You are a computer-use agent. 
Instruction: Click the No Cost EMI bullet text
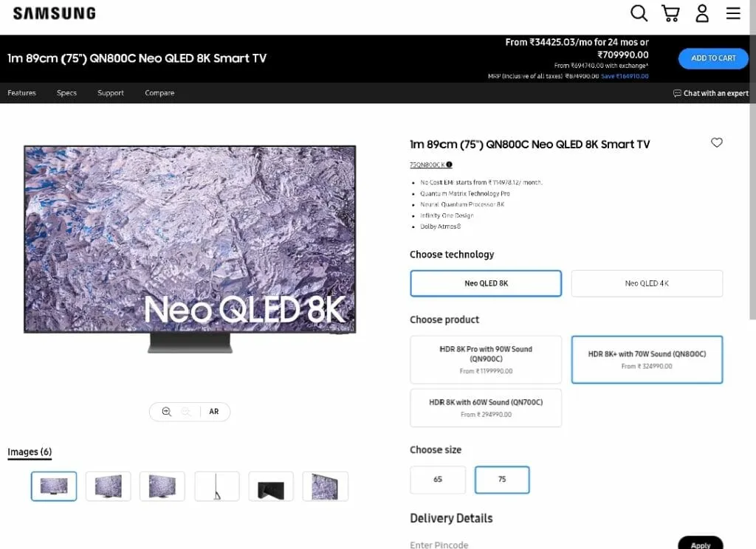[481, 182]
